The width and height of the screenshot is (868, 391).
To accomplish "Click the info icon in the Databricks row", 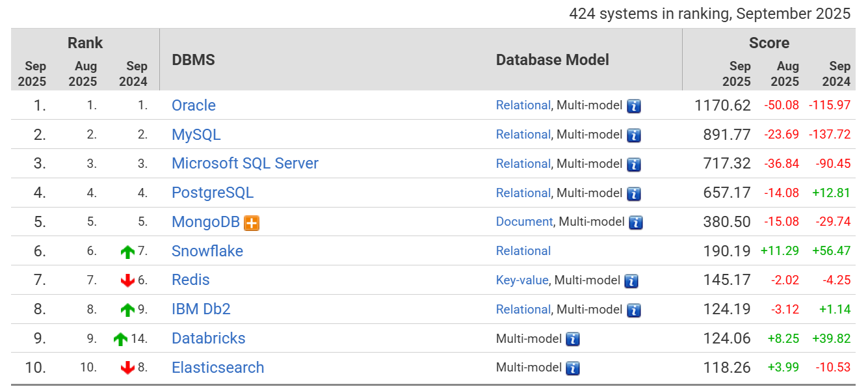I will [x=573, y=339].
